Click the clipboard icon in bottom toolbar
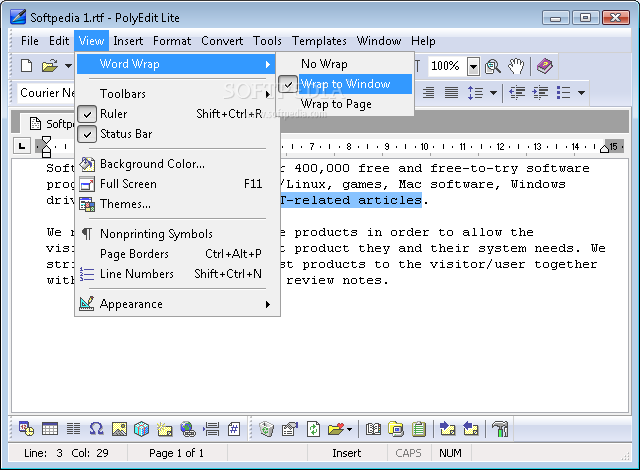The width and height of the screenshot is (640, 470). [x=419, y=429]
